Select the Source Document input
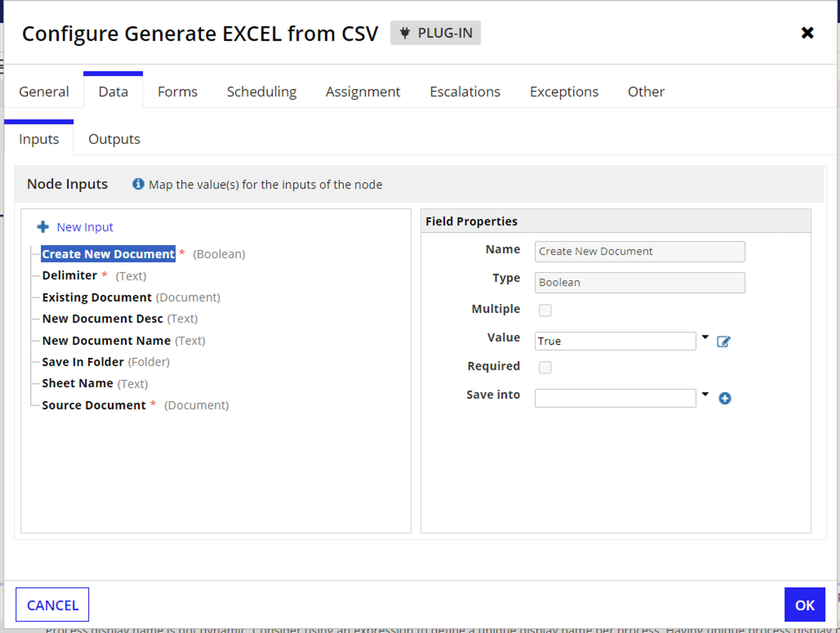This screenshot has height=633, width=840. point(94,405)
